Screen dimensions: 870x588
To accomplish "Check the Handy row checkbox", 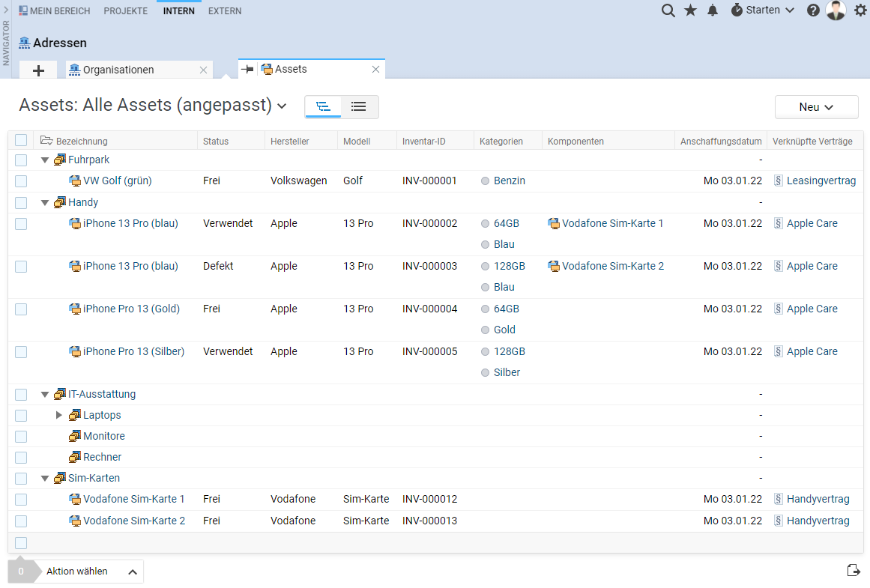I will 21,203.
